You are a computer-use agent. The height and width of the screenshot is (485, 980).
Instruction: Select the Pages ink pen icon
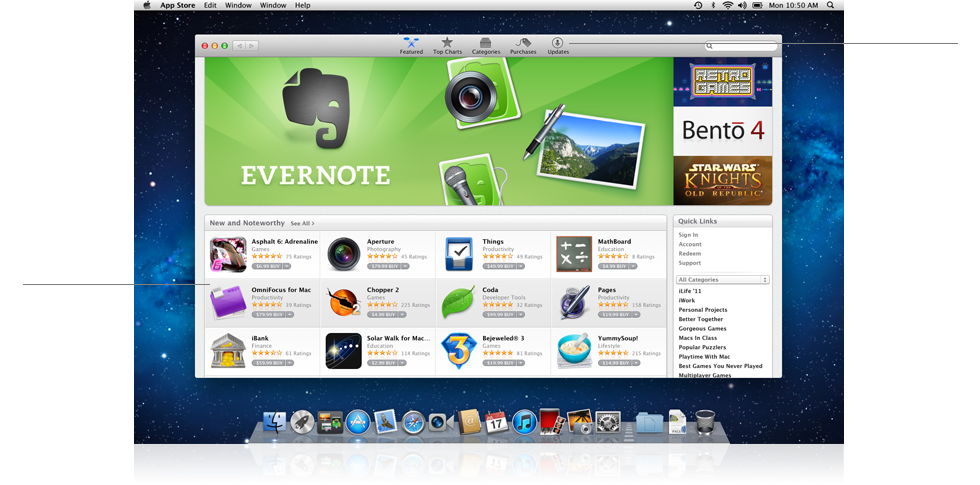574,302
